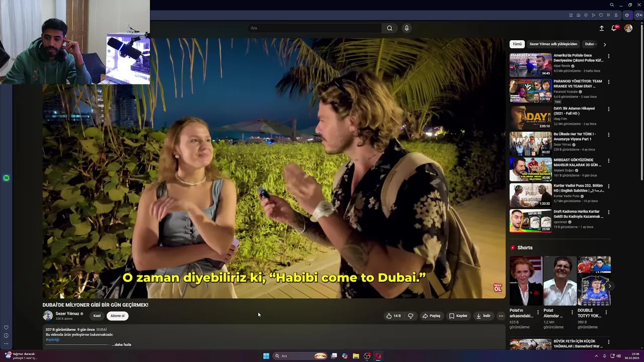The height and width of the screenshot is (362, 644).
Task: Click the 'Katıl' join button
Action: pos(97,316)
